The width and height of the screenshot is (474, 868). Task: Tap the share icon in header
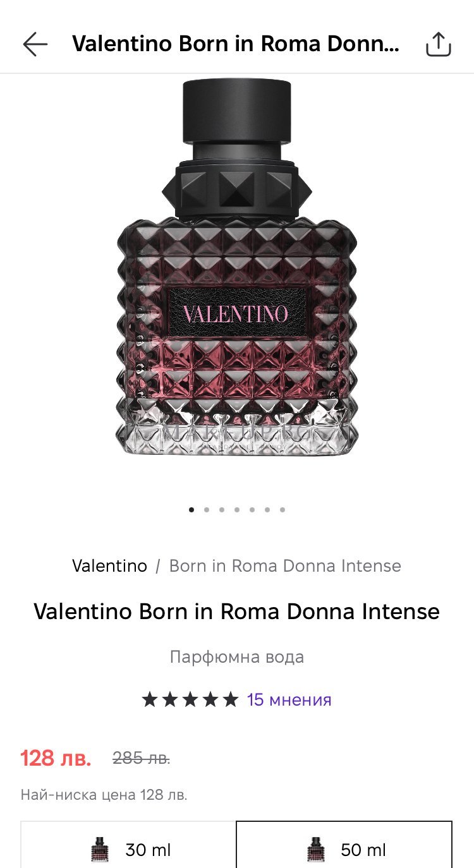click(x=438, y=44)
